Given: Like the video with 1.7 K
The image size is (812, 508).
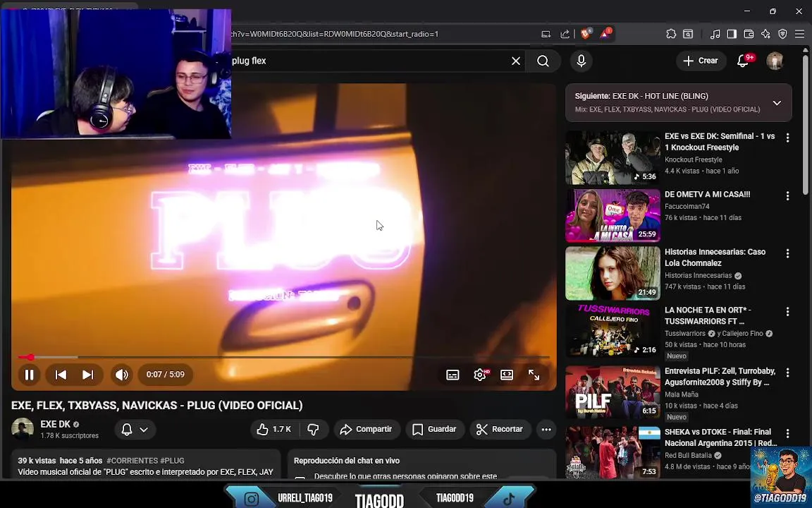Looking at the screenshot, I should (x=274, y=429).
